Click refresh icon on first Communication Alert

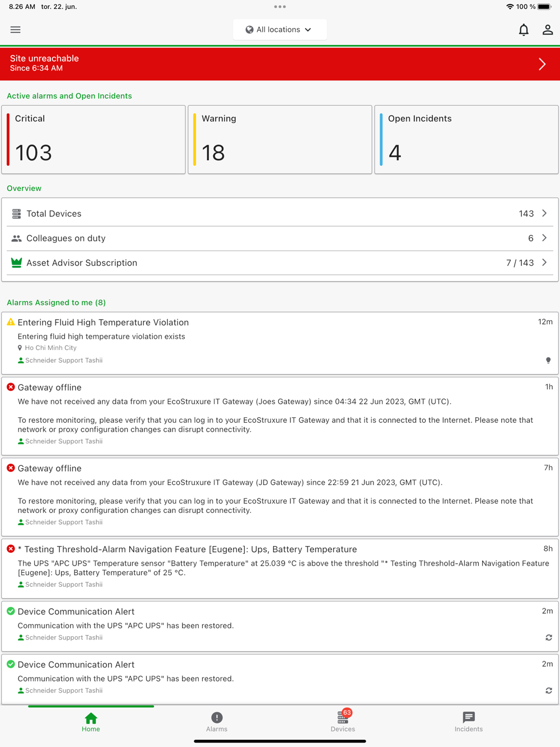549,638
